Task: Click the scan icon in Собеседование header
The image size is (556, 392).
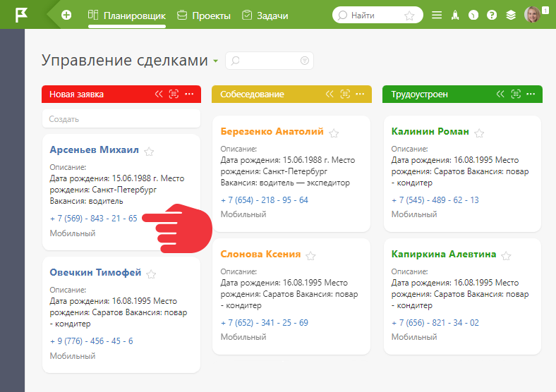Action: click(x=345, y=94)
